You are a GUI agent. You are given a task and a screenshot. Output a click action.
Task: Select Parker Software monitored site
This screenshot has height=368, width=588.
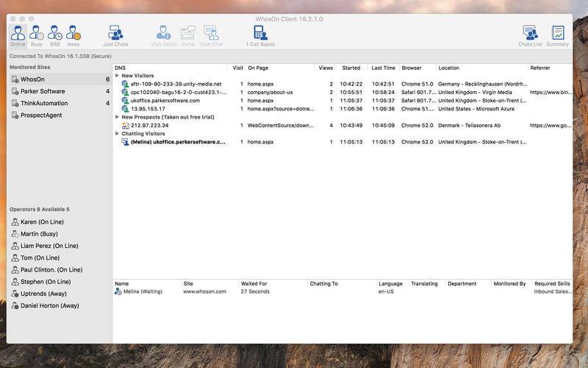click(x=60, y=91)
